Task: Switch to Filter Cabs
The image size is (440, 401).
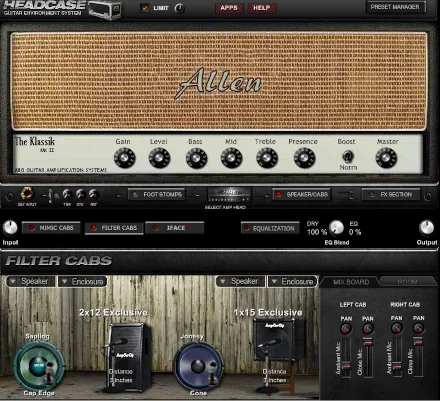Action: pos(114,228)
